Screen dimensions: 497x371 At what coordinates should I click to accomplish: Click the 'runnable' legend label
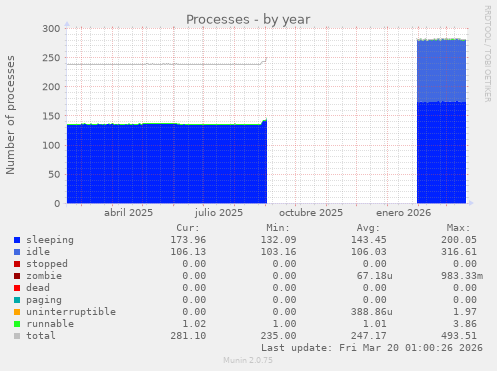50,324
